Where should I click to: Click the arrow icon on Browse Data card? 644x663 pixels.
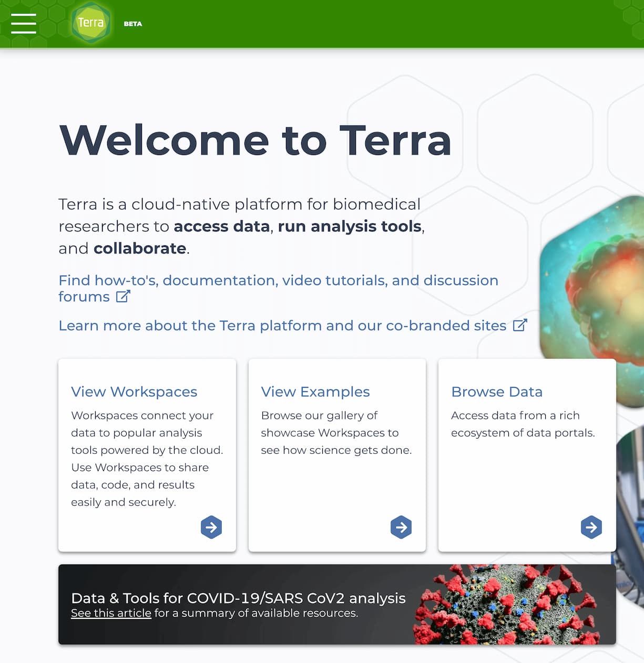(x=591, y=527)
